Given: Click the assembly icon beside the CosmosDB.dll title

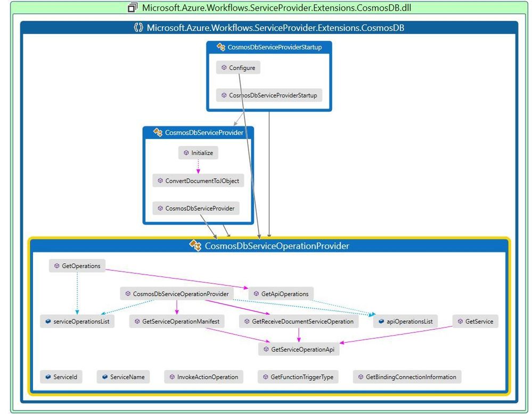Looking at the screenshot, I should click(133, 7).
